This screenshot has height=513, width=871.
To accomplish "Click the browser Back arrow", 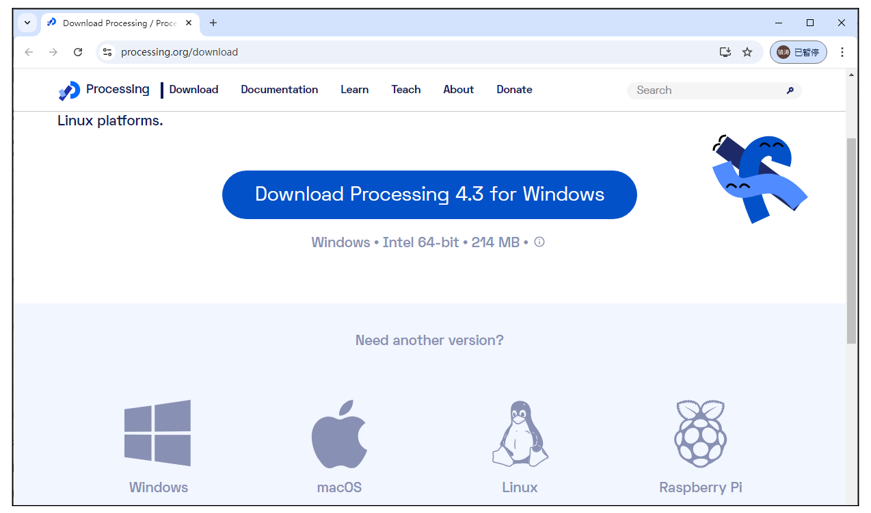I will coord(29,52).
